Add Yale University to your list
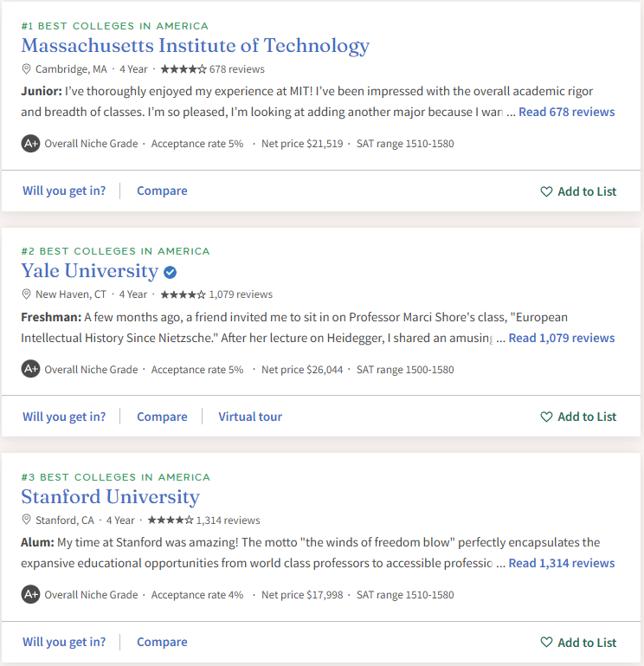Viewport: 644px width, 666px height. (x=578, y=417)
